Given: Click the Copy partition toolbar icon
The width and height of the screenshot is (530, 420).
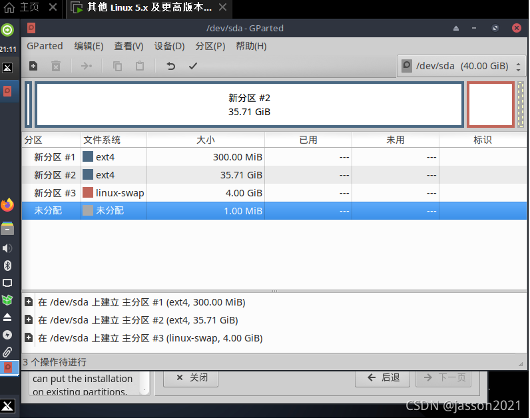Looking at the screenshot, I should coord(117,66).
